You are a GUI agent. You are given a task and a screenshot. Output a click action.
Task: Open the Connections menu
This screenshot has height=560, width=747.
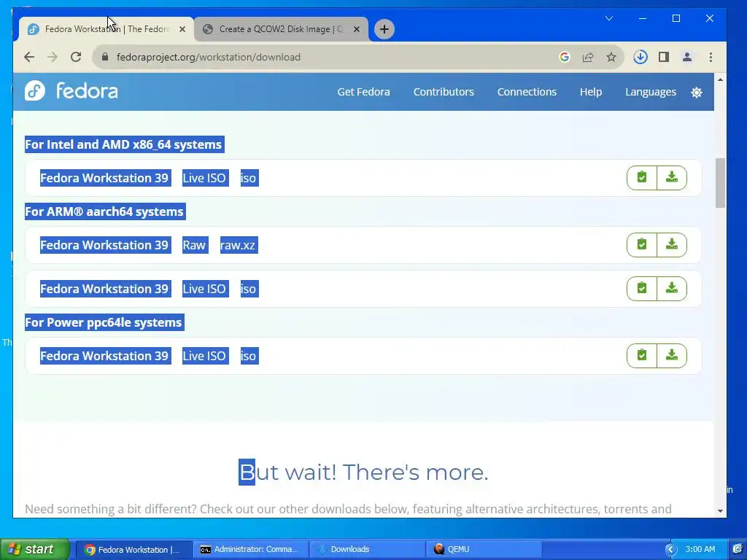click(x=527, y=92)
